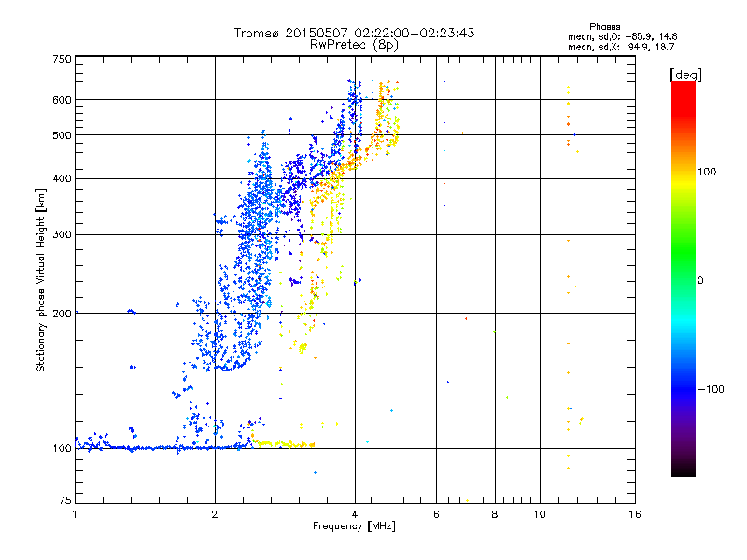Viewport: 747px width, 560px height.
Task: Click the yellow X-mode trace near 100 km
Action: (280, 444)
